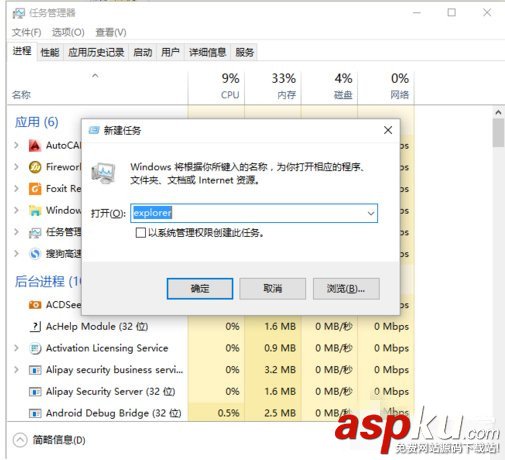Expand the Fireworks process group
Image resolution: width=505 pixels, height=460 pixels.
point(16,167)
